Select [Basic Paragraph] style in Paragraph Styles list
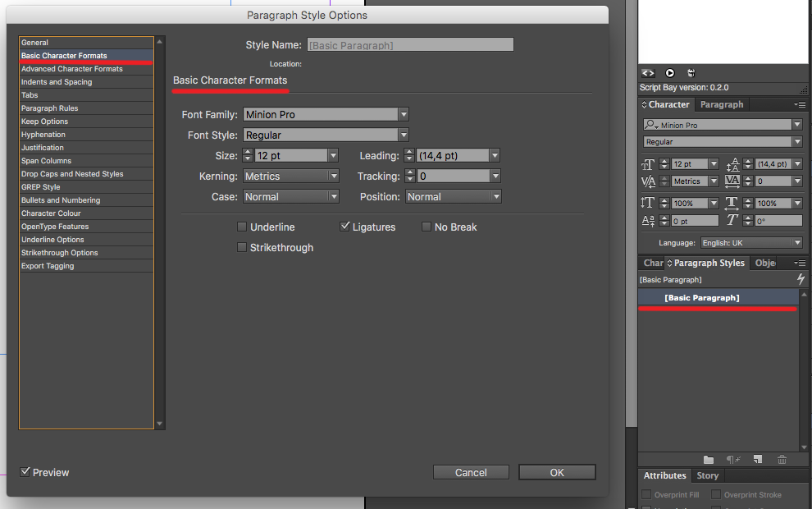 tap(718, 297)
